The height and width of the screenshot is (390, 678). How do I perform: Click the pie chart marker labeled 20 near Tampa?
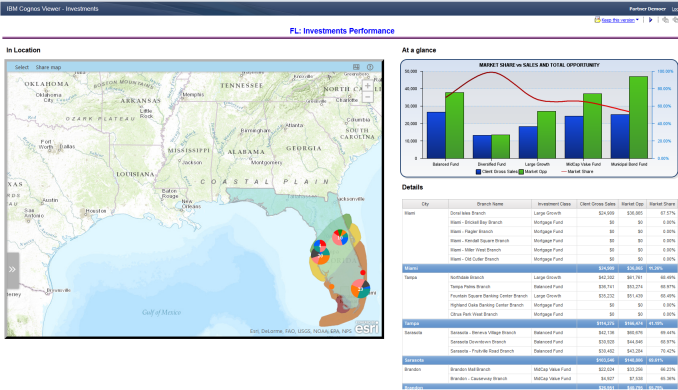click(320, 256)
